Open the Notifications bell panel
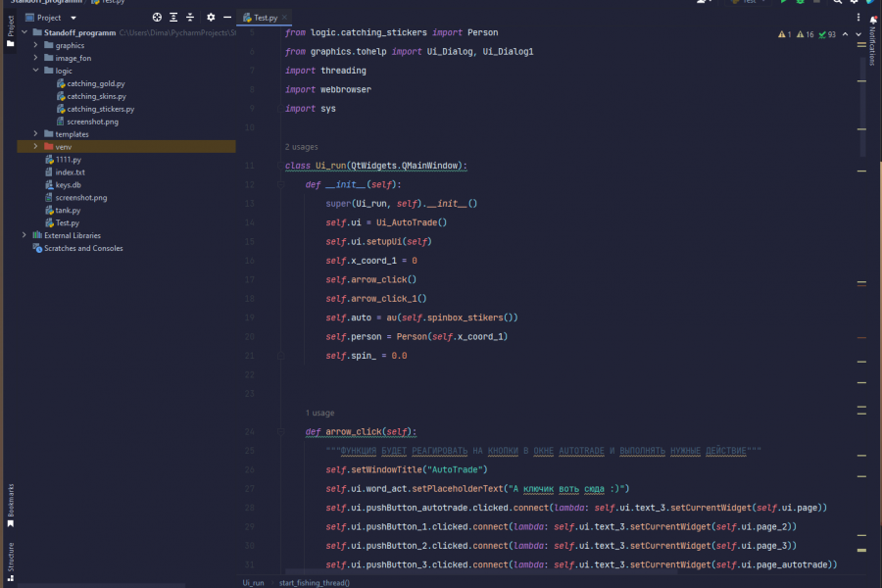Image resolution: width=882 pixels, height=588 pixels. tap(873, 20)
